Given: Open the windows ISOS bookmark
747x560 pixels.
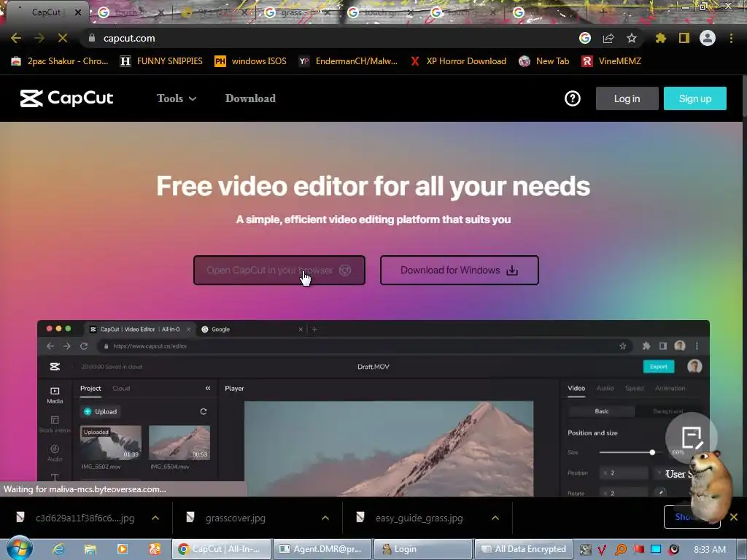Looking at the screenshot, I should 251,61.
